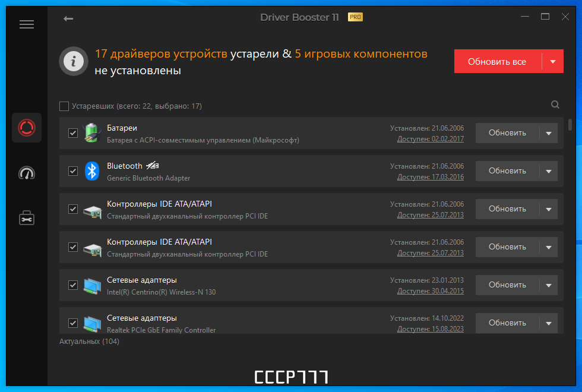Select the 'Generic Bluetooth Adapter' text
This screenshot has width=582, height=392.
[148, 178]
